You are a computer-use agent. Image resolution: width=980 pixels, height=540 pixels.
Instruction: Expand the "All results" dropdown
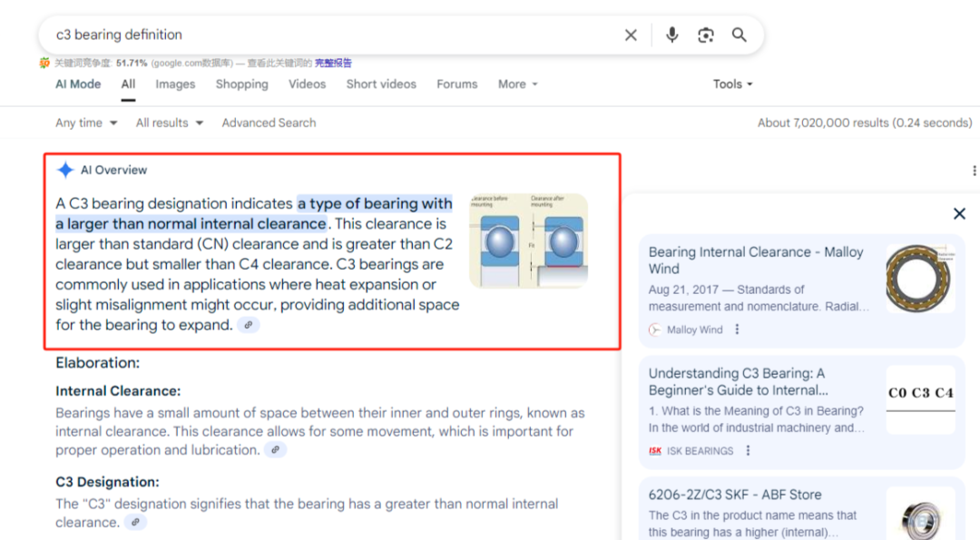[169, 123]
